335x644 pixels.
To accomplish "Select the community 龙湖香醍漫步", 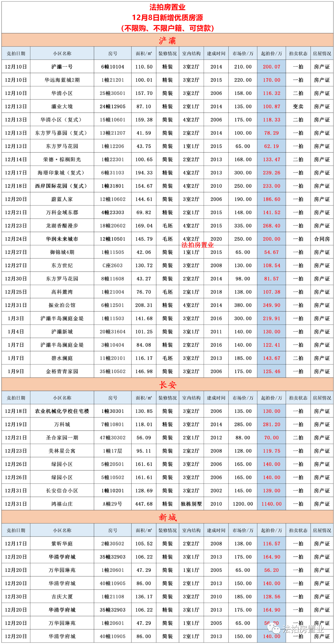I will tap(62, 226).
